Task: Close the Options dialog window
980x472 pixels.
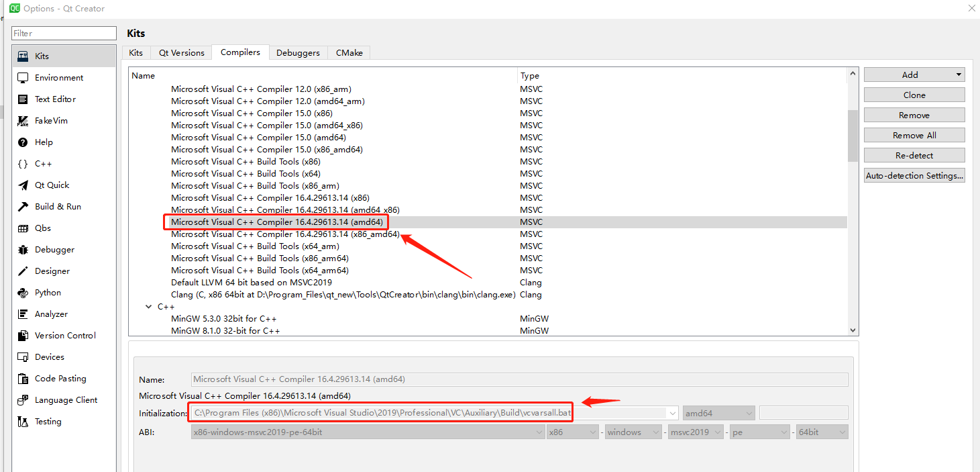Action: pyautogui.click(x=971, y=9)
